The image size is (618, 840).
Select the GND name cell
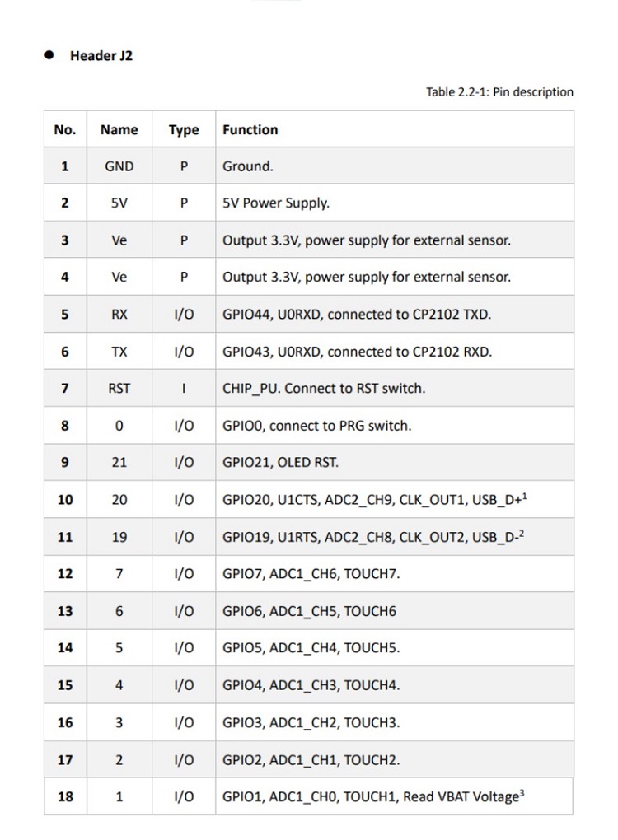point(119,166)
